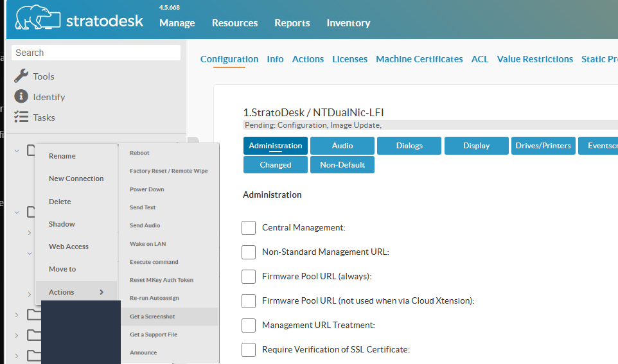Viewport: 618px width, 364px height.
Task: Switch to the ACL tab
Action: coord(480,59)
